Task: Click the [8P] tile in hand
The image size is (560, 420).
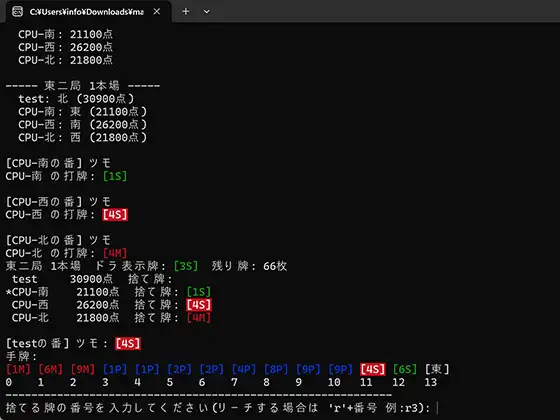Action: pos(276,369)
